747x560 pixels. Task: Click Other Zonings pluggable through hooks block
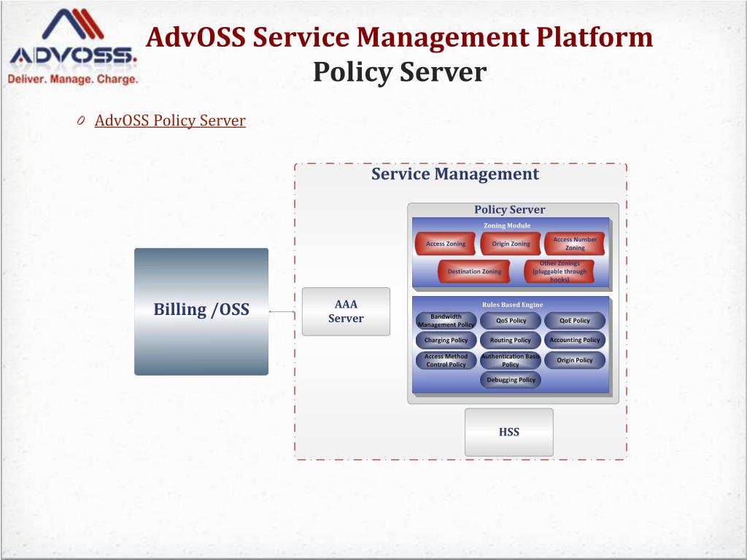coord(560,271)
